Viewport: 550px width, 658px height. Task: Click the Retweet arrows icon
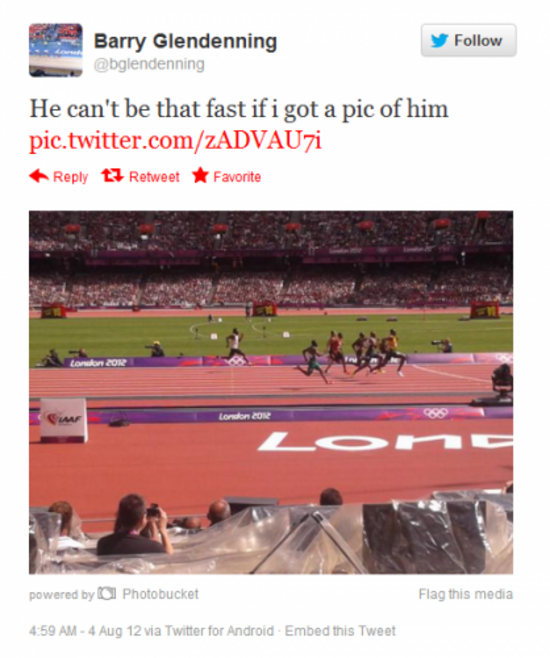(x=112, y=175)
